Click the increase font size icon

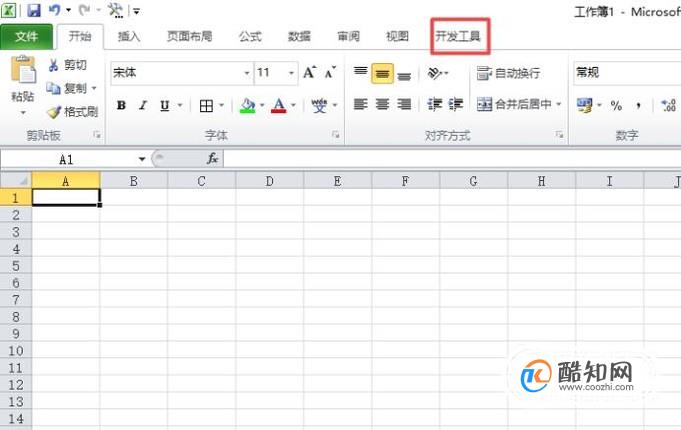310,73
